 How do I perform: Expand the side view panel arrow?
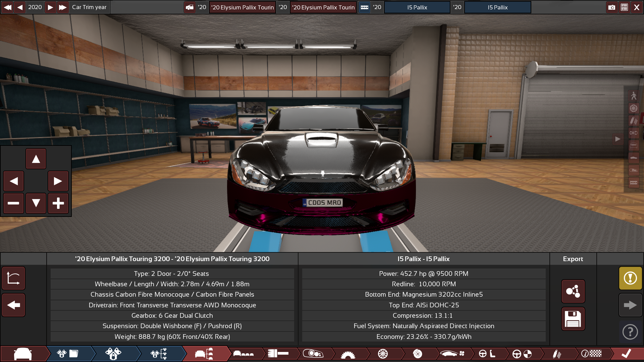(x=618, y=139)
